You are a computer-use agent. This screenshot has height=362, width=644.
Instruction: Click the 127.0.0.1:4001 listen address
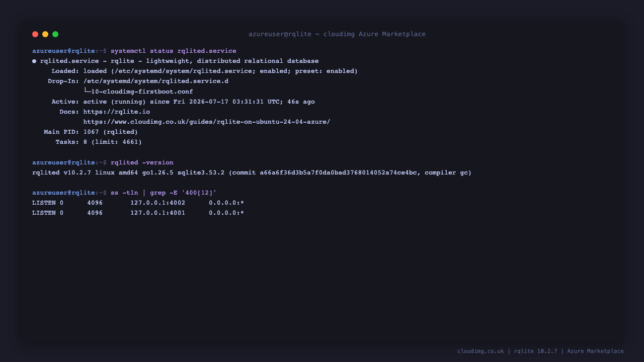157,213
